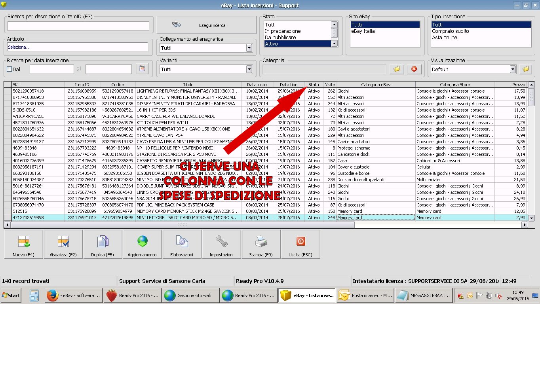Sort by Categoria eBay column header
540x392 pixels.
point(376,85)
